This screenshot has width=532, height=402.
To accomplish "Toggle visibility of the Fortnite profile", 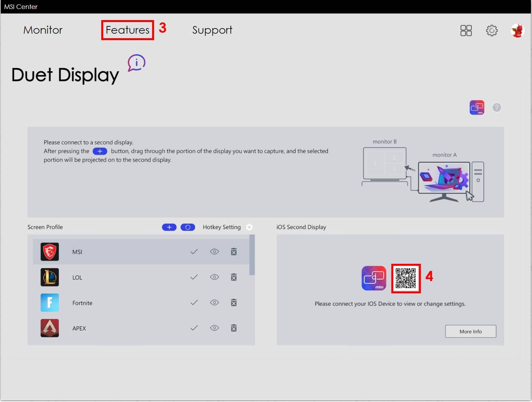I will click(214, 302).
